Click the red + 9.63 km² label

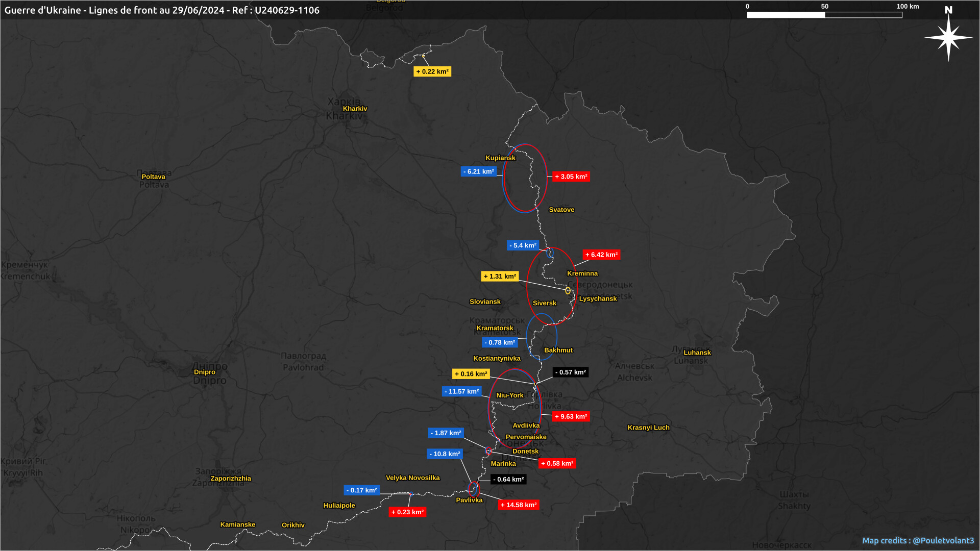tap(571, 417)
